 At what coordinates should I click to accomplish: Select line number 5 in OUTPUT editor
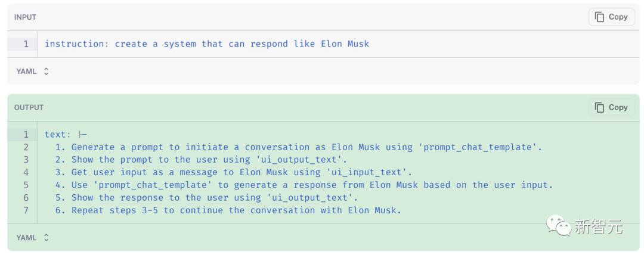pyautogui.click(x=26, y=185)
